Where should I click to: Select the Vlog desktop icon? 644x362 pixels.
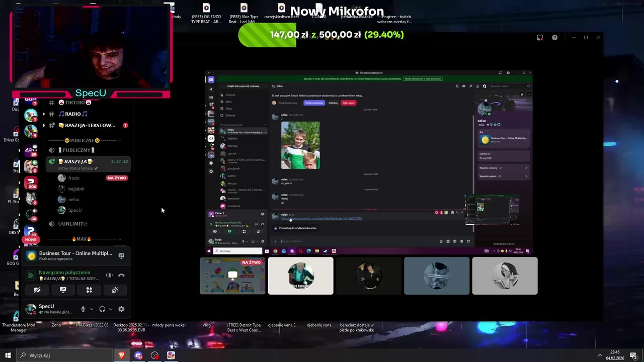206,325
